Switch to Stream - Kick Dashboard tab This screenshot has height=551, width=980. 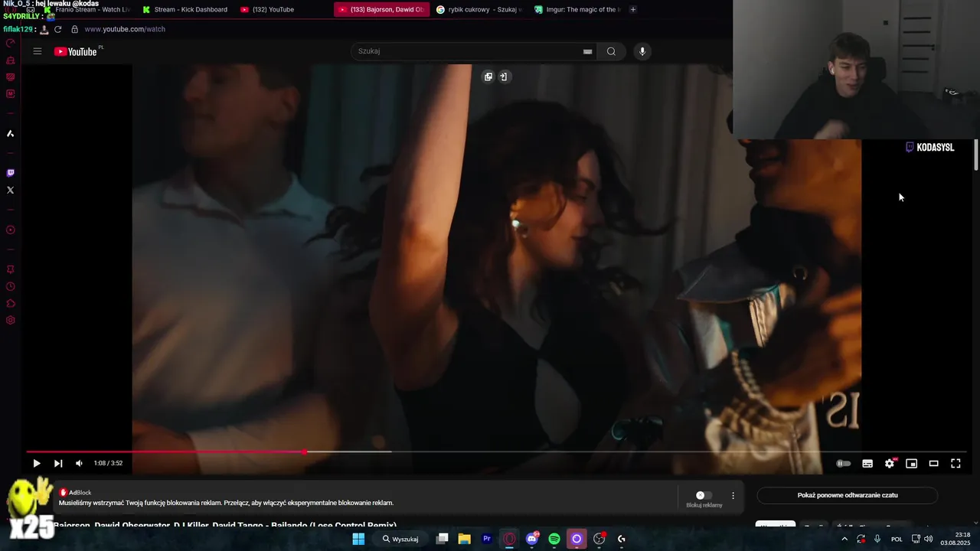tap(185, 9)
